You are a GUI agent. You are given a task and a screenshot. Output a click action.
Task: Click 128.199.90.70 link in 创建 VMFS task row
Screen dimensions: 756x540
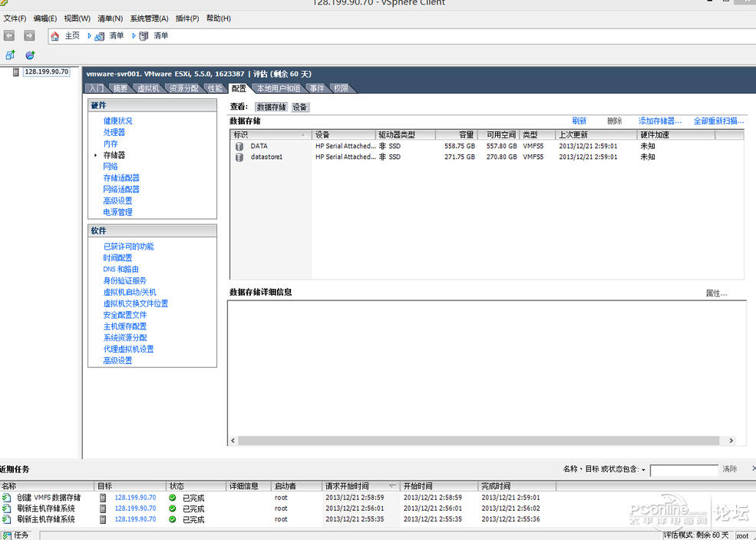(136, 498)
